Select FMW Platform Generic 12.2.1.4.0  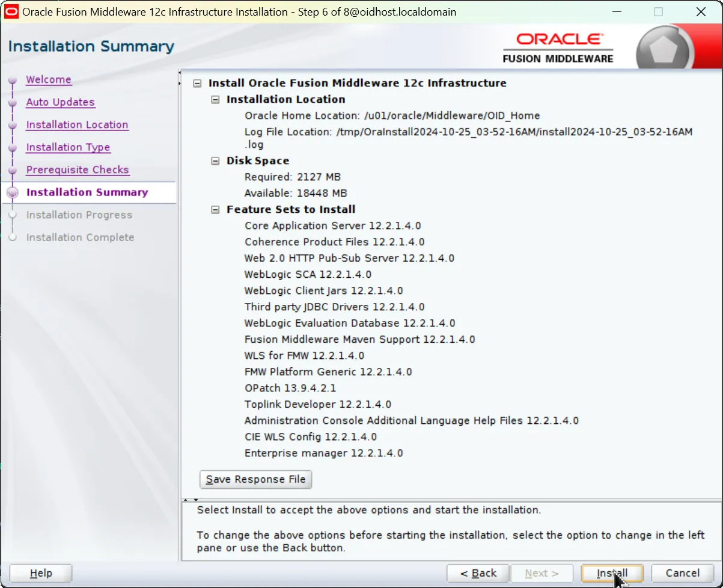point(328,372)
